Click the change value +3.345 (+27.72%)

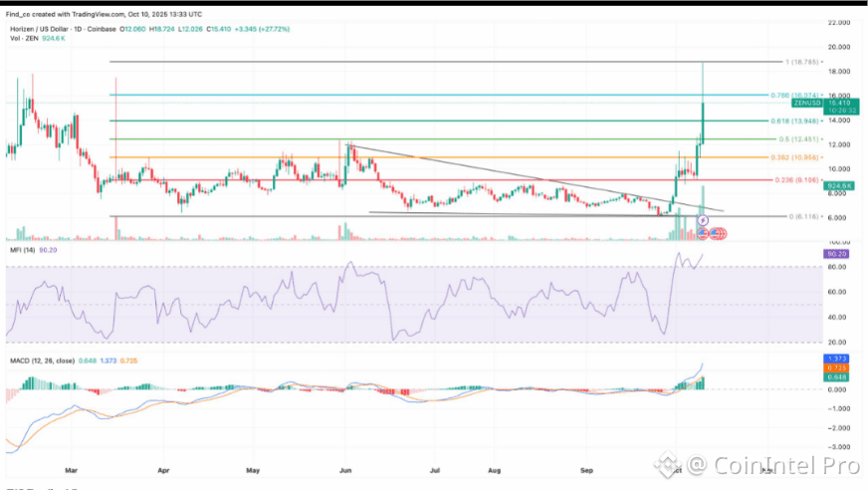pos(262,29)
